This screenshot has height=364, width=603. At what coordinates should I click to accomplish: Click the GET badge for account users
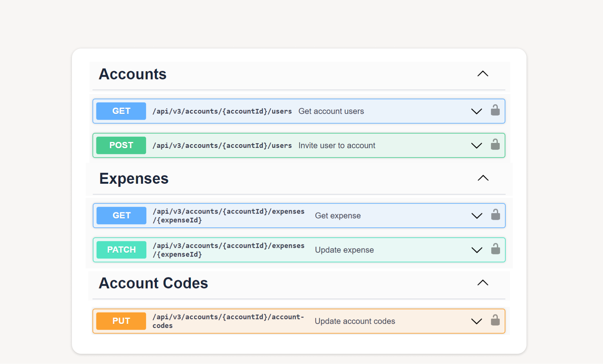tap(121, 111)
